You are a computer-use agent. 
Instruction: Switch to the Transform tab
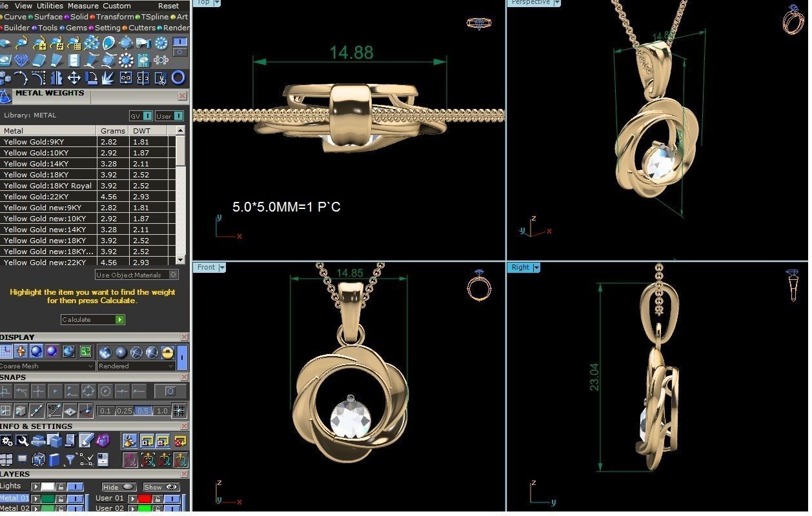pyautogui.click(x=115, y=17)
